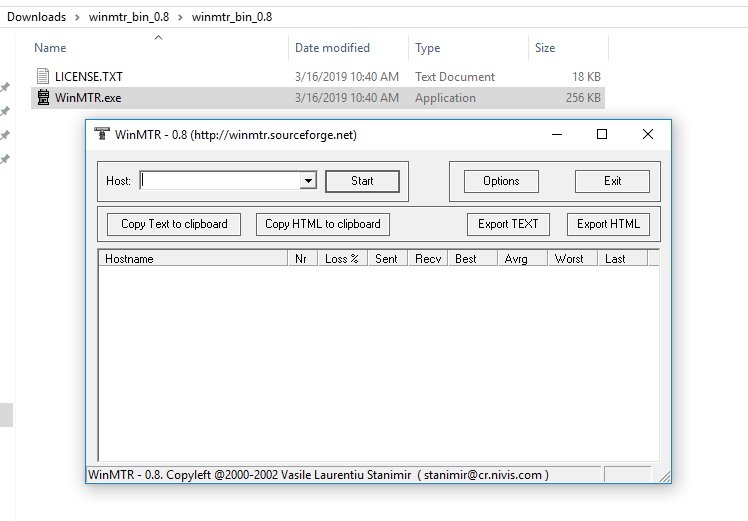The height and width of the screenshot is (521, 748).
Task: Click the Recv column header
Action: [x=427, y=259]
